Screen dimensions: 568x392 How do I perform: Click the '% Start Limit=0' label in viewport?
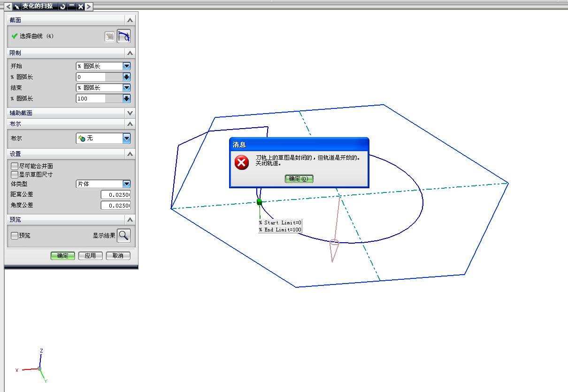[x=280, y=223]
